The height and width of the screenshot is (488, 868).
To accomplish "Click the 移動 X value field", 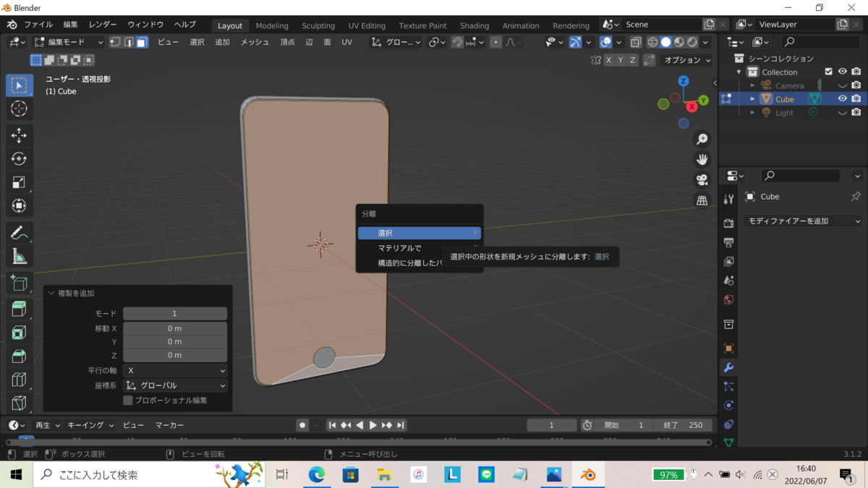I will [x=175, y=328].
